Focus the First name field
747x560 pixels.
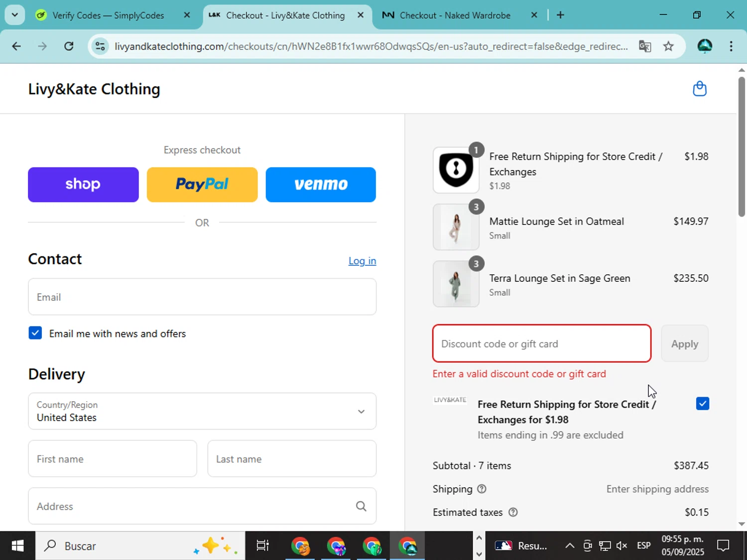(x=113, y=458)
